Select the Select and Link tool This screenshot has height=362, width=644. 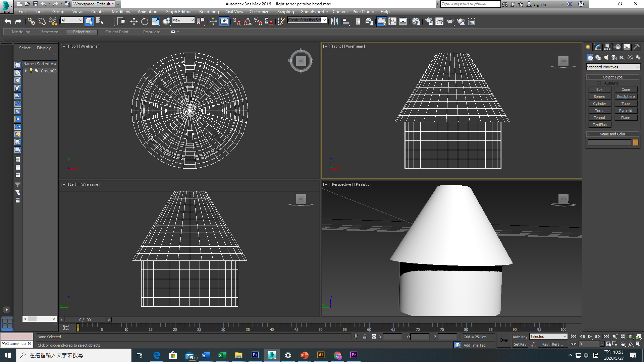[x=31, y=21]
